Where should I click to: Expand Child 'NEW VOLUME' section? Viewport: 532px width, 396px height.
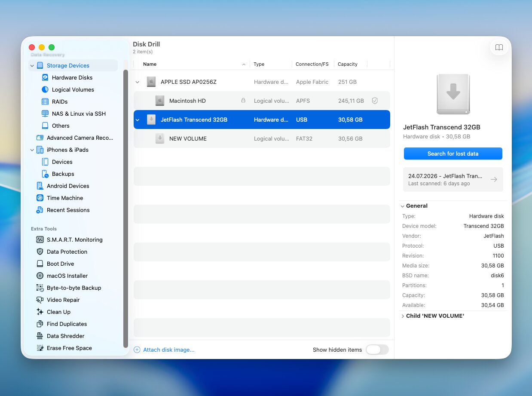403,316
